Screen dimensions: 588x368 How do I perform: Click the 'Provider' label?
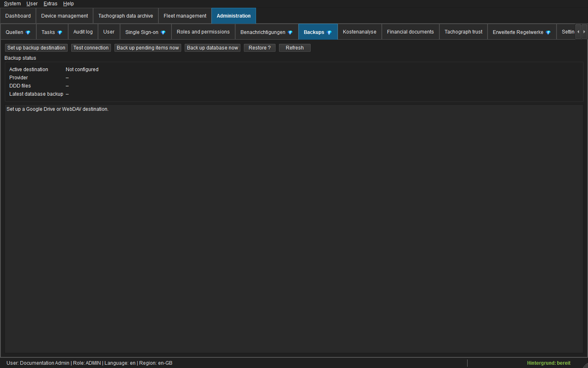(19, 78)
